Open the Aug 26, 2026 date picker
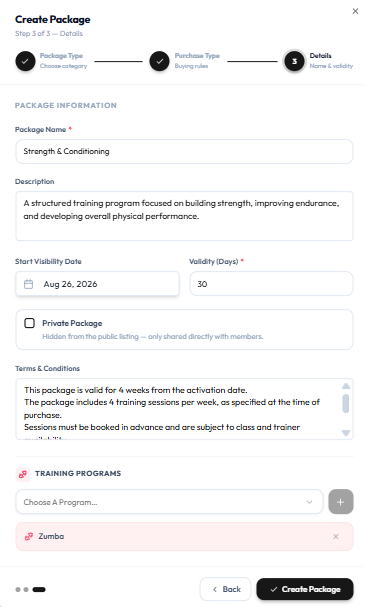Screen dimensions: 365x607 (x=97, y=284)
